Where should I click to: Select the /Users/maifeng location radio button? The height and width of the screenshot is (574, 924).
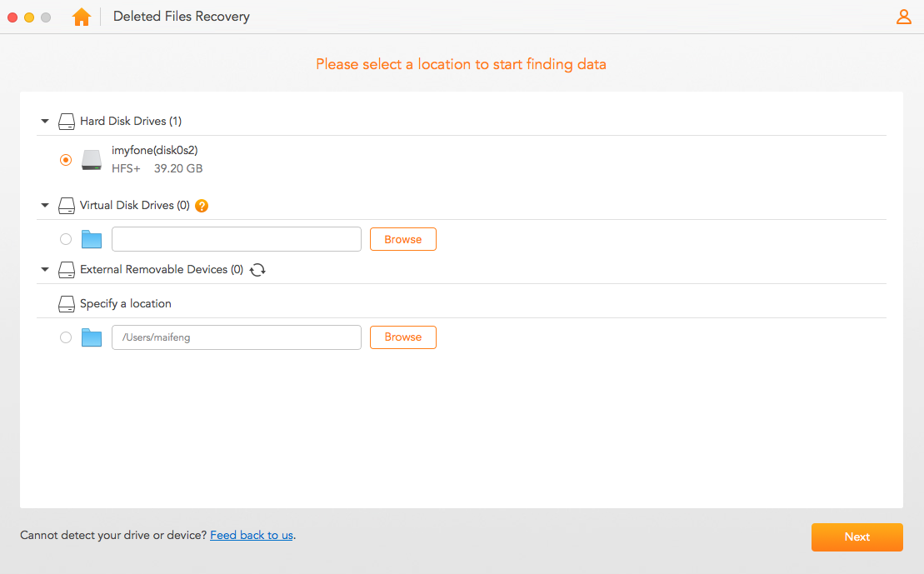65,337
